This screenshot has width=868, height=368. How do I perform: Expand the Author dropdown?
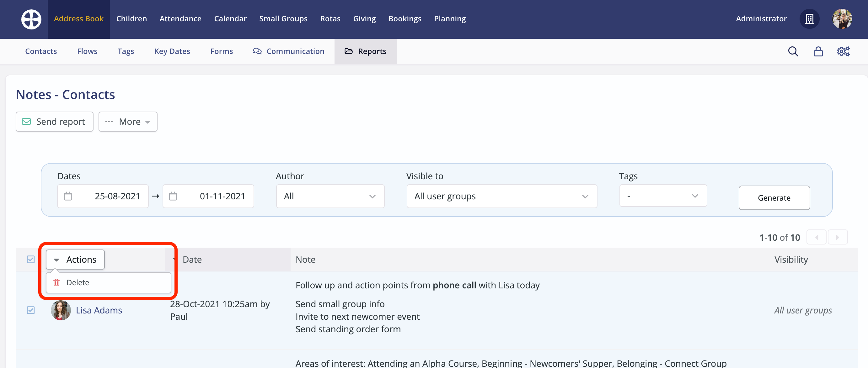tap(330, 196)
